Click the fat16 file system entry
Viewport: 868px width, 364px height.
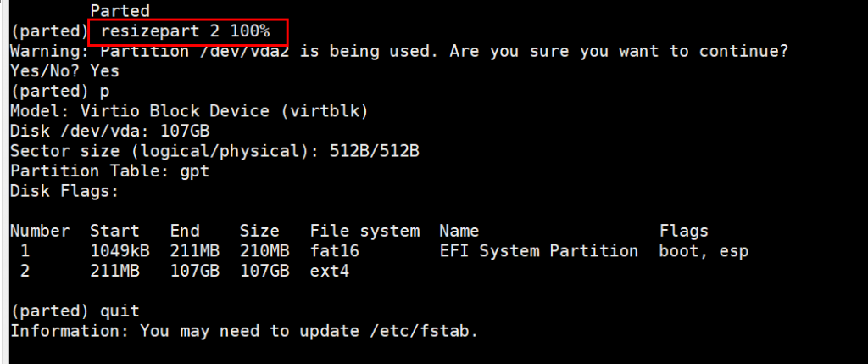point(335,251)
